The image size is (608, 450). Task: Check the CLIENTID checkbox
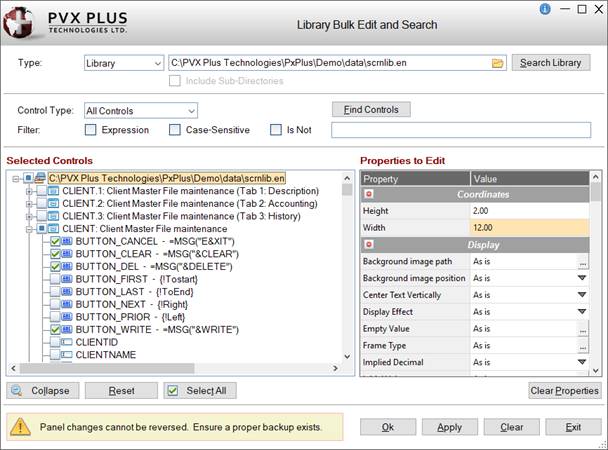coord(55,342)
